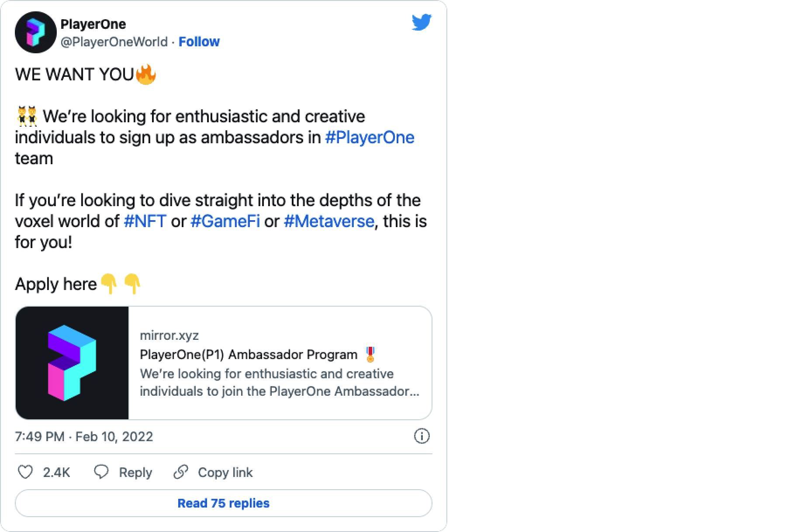Click the heart like icon

click(25, 472)
